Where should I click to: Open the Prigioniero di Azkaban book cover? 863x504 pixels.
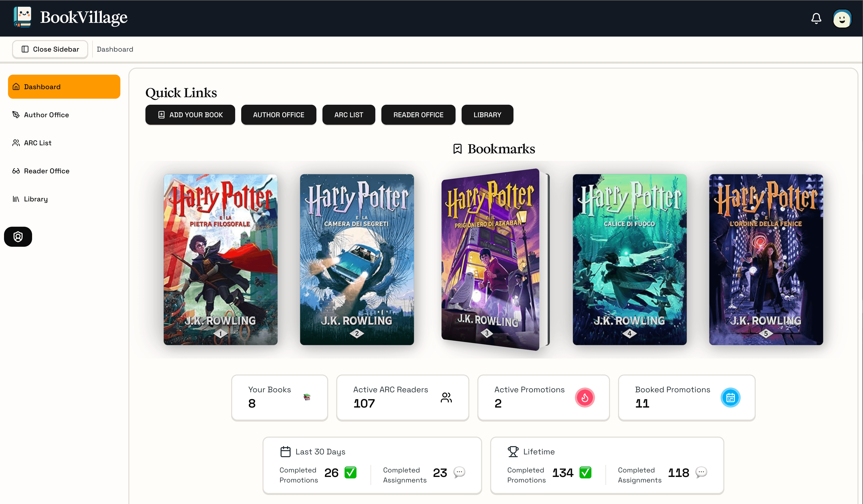(x=495, y=260)
